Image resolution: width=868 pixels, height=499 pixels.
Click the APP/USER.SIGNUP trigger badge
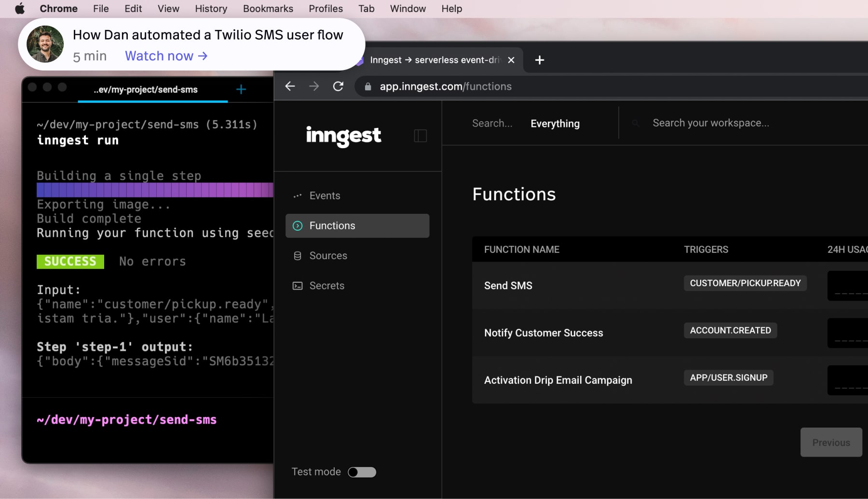click(x=728, y=378)
